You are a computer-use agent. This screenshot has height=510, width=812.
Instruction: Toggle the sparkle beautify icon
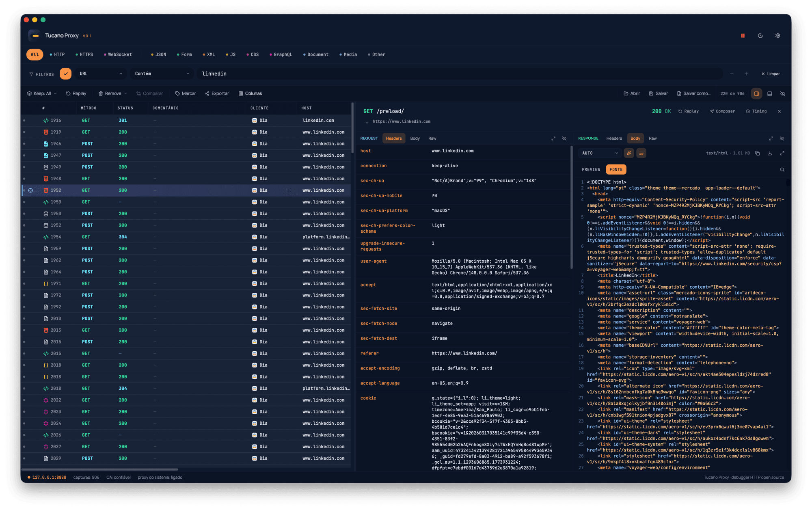pos(628,153)
